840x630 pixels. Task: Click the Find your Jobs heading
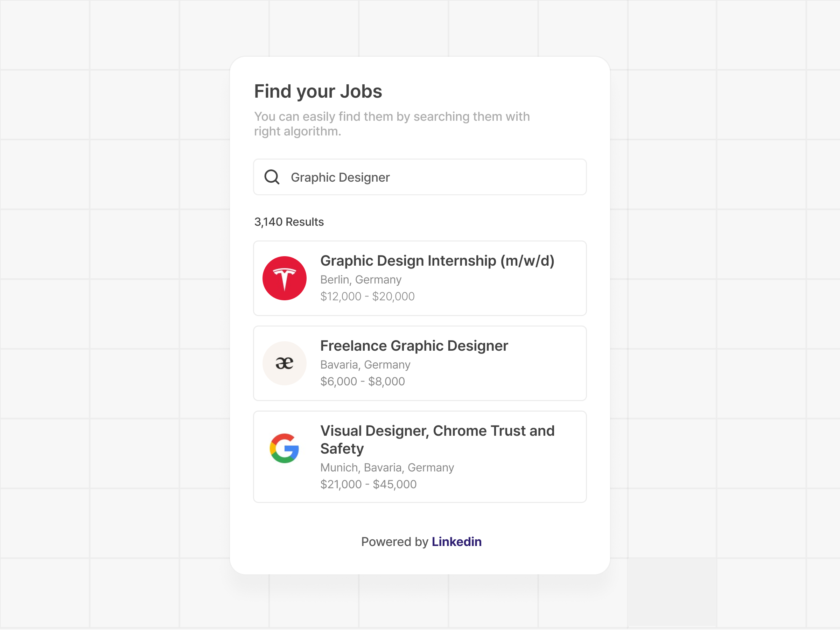pyautogui.click(x=318, y=91)
